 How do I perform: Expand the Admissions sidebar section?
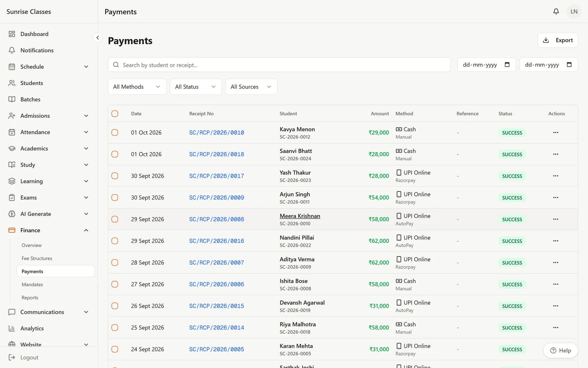point(49,116)
